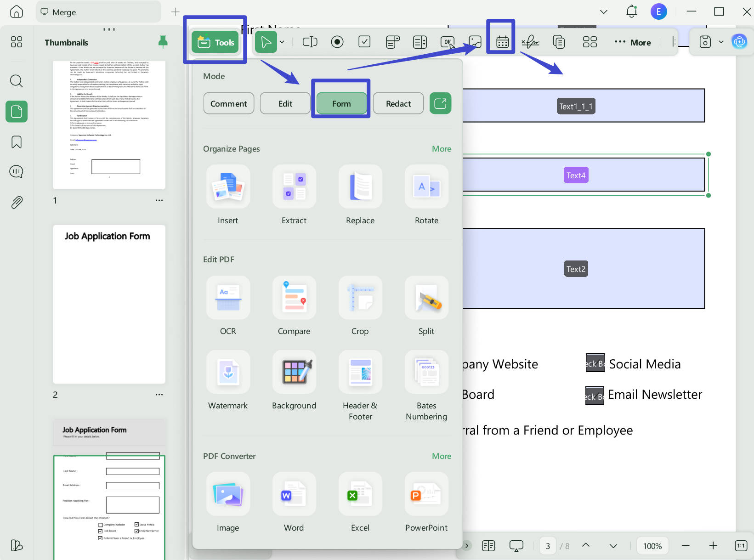Choose the checkbox form tool
Image resolution: width=754 pixels, height=560 pixels.
(364, 42)
